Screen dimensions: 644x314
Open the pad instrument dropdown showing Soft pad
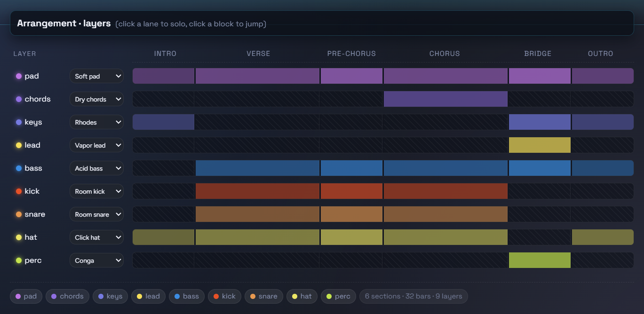[x=96, y=76]
